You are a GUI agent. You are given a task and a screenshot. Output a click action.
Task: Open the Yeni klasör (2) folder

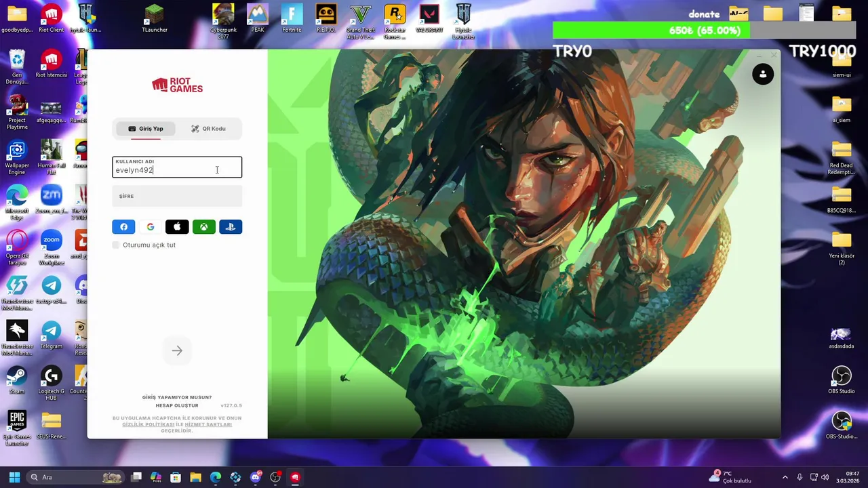point(842,248)
